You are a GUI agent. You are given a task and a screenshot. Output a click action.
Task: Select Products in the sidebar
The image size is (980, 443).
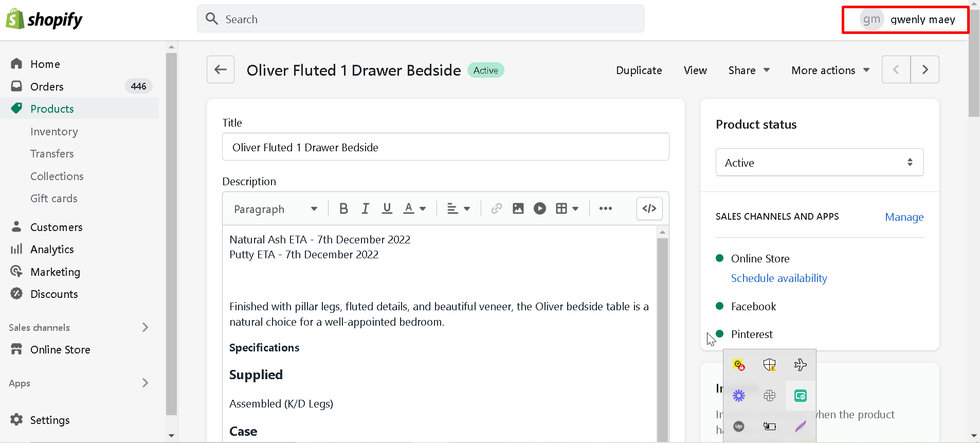click(52, 109)
